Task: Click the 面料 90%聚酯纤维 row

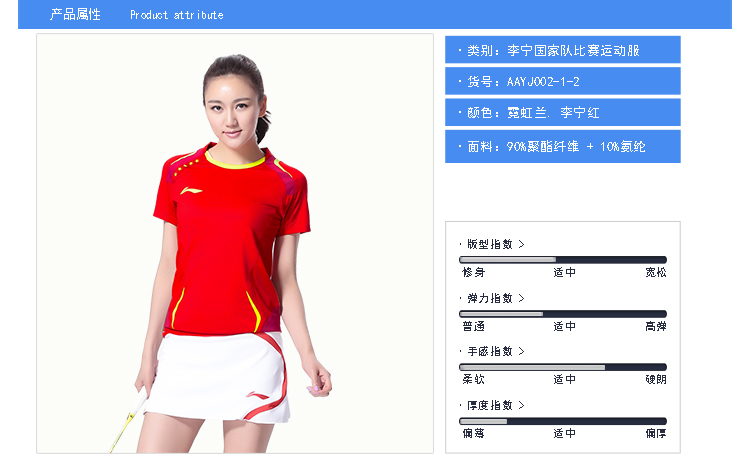Action: click(x=562, y=146)
